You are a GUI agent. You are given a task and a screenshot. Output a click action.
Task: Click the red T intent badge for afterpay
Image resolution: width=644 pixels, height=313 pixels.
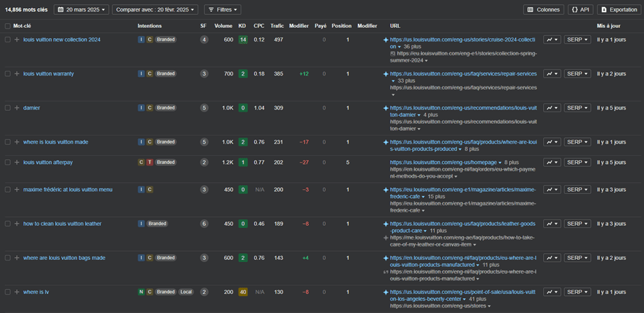tap(149, 162)
